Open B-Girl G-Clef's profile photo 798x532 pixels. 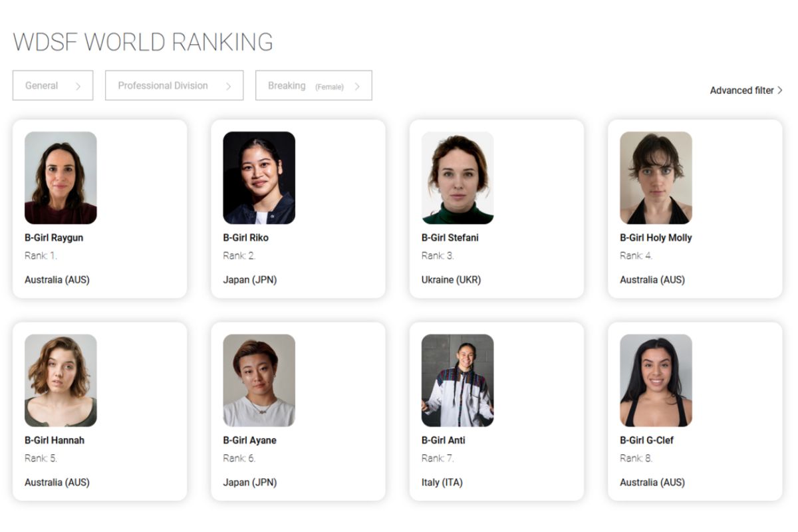coord(656,380)
